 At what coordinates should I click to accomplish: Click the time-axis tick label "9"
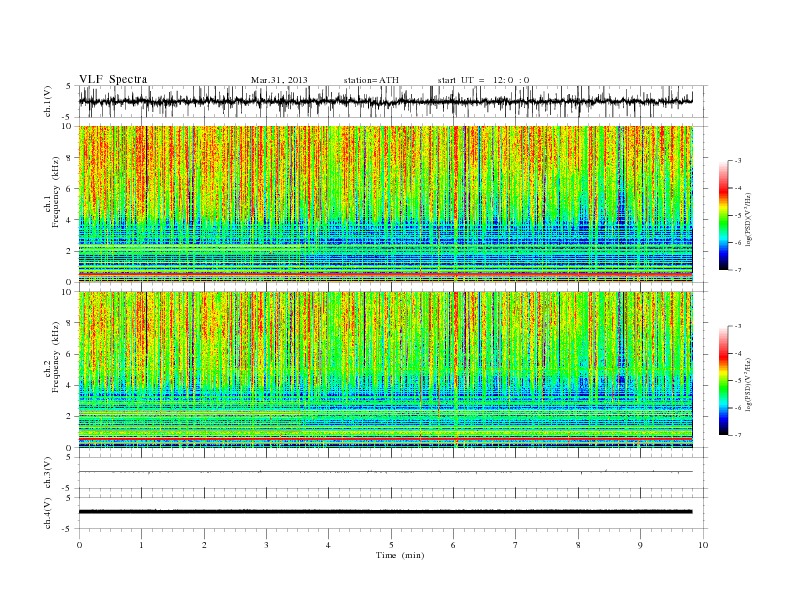point(640,545)
